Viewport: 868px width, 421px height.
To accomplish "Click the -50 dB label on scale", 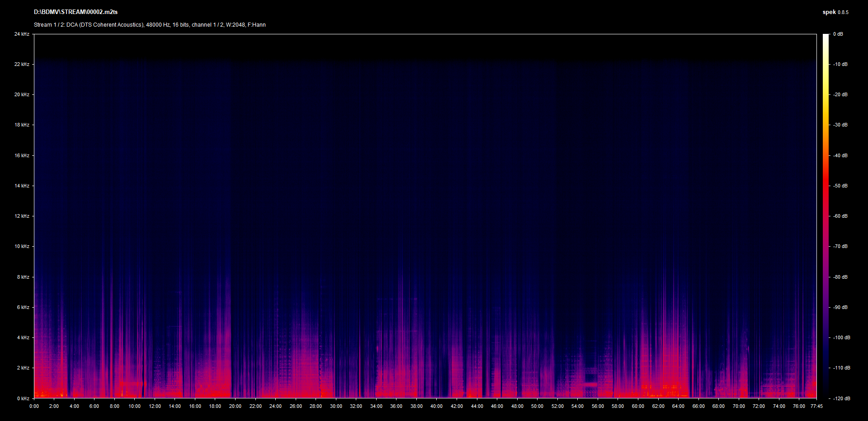I will pos(840,186).
